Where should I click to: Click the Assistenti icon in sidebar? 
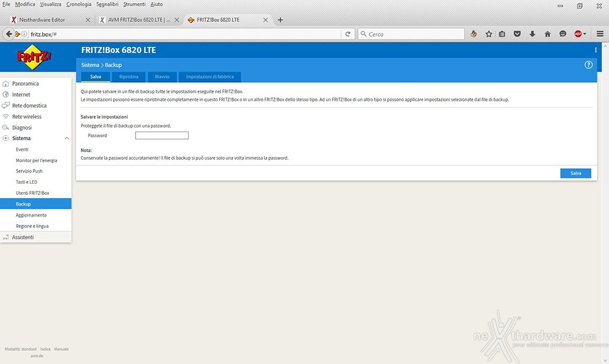pyautogui.click(x=6, y=237)
